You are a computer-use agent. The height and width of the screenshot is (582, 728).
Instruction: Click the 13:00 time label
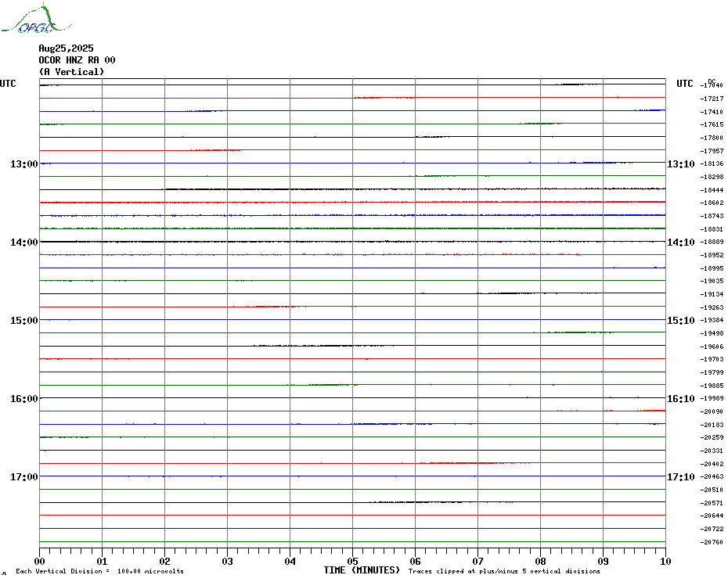tap(24, 163)
